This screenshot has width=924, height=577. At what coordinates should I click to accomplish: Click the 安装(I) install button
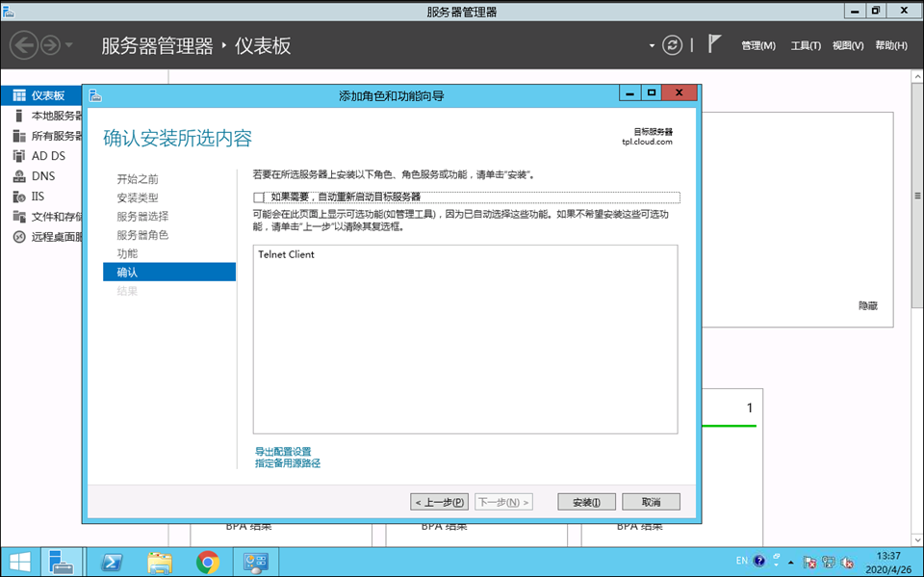click(586, 502)
